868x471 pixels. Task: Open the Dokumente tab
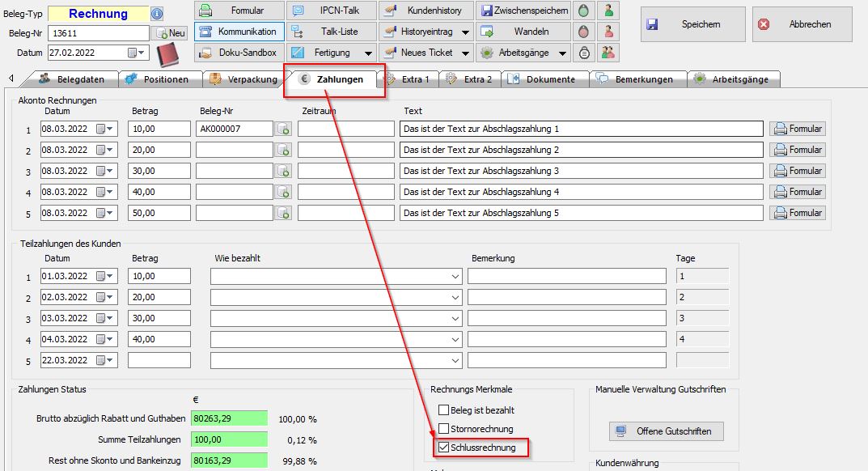544,79
